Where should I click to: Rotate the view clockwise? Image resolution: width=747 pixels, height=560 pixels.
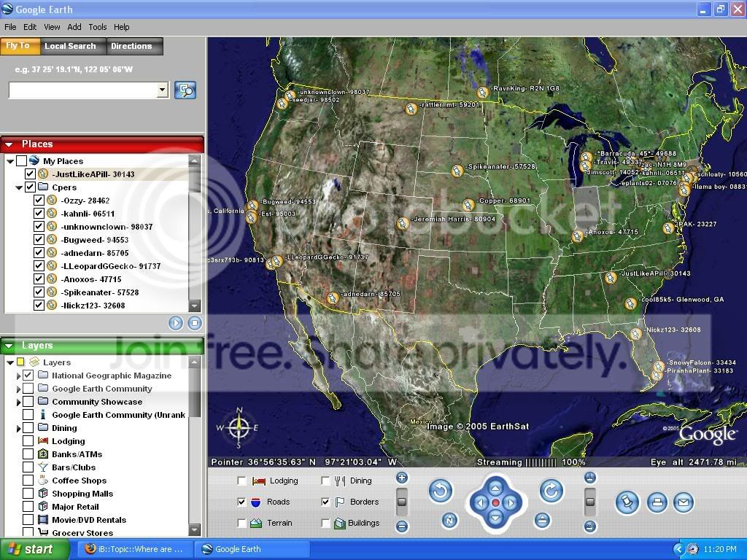click(x=551, y=491)
